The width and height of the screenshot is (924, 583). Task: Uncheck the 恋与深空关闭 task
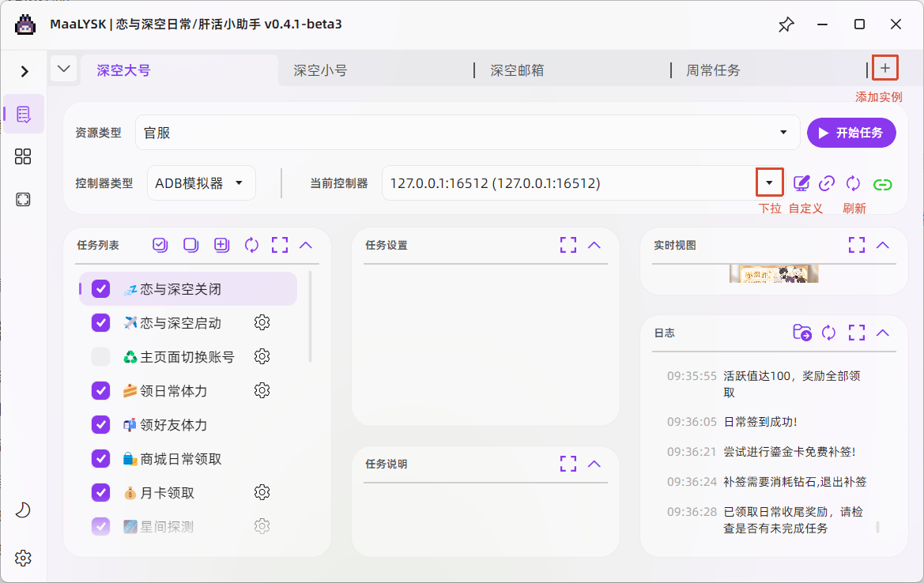tap(100, 288)
